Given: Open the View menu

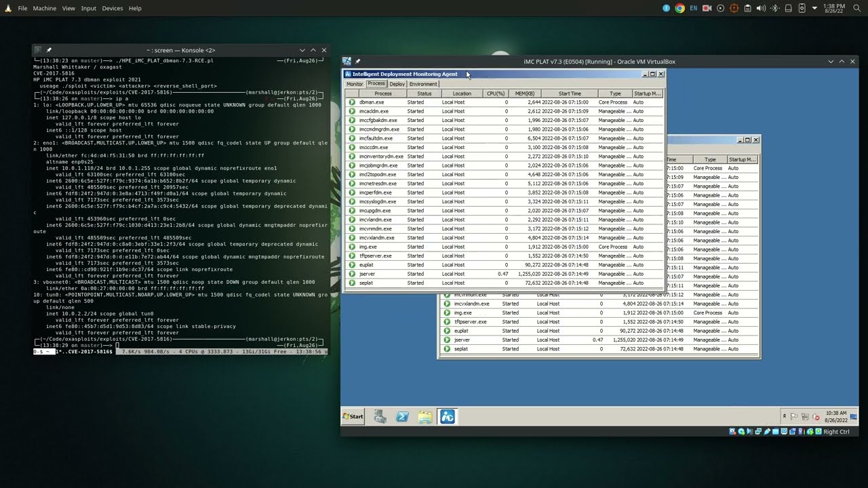Looking at the screenshot, I should [x=68, y=8].
